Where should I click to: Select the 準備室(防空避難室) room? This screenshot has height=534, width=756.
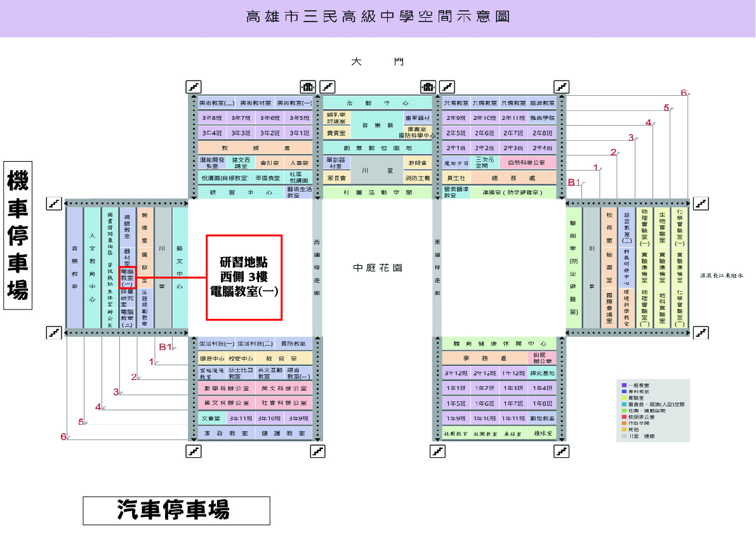click(x=513, y=192)
